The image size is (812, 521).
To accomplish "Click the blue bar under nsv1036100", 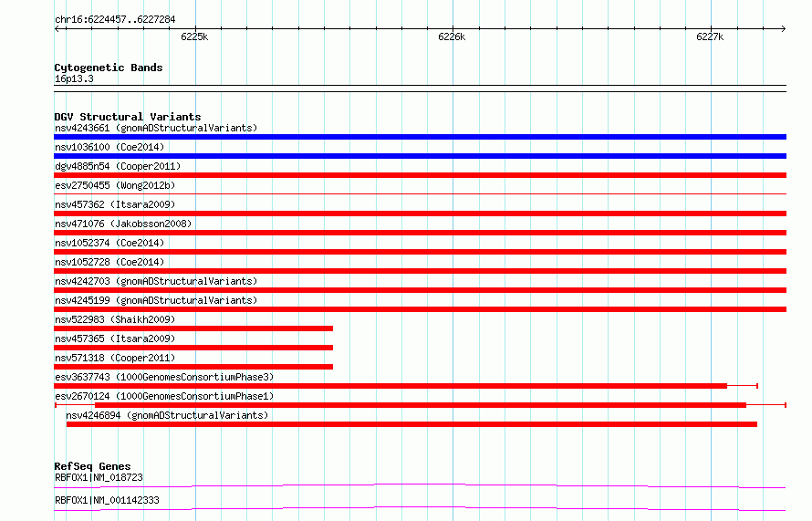I will (x=420, y=156).
